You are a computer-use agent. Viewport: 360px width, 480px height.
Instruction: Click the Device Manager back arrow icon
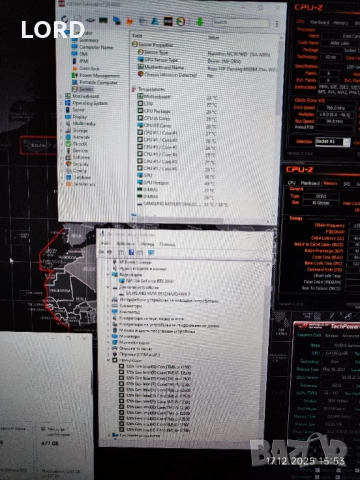[x=102, y=252]
